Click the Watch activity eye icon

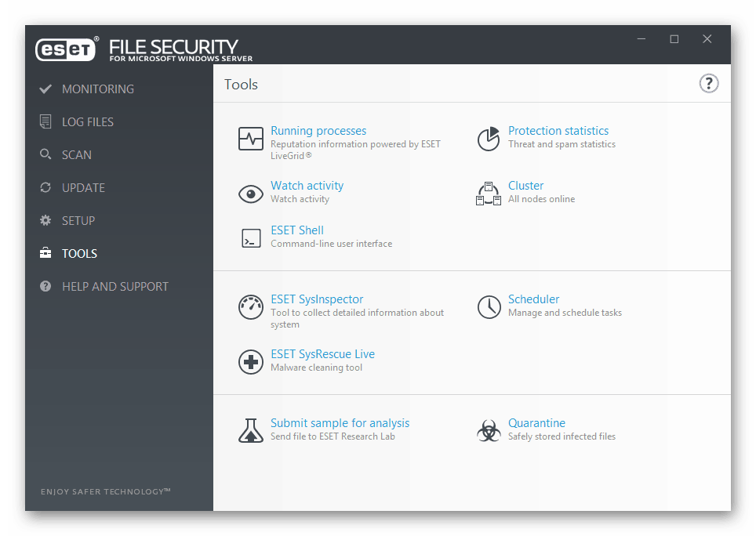point(251,194)
